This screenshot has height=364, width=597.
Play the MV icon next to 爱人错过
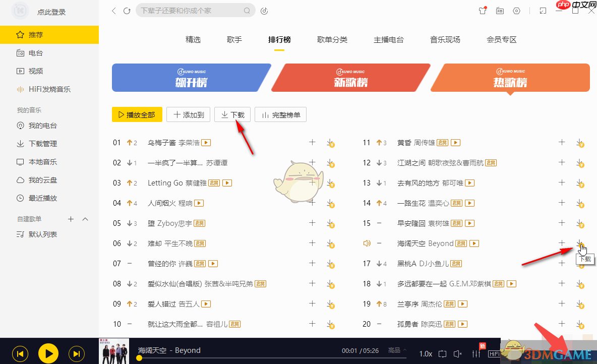[x=205, y=304]
